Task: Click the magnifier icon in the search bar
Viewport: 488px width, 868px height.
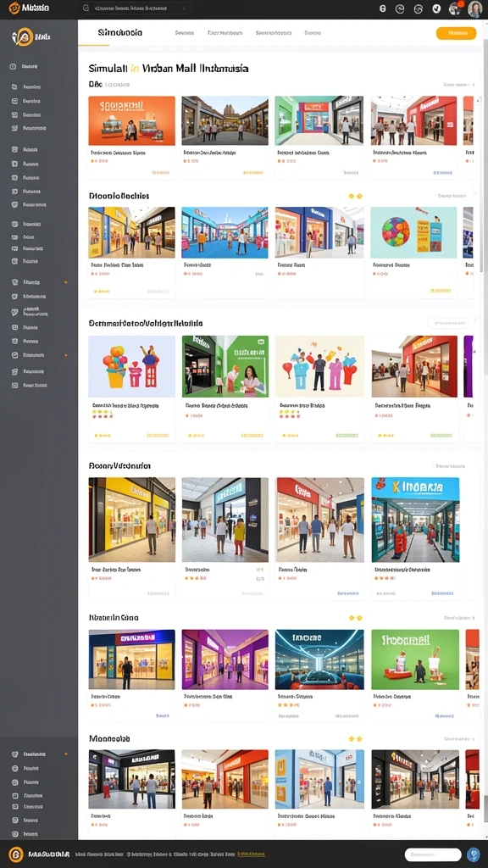Action: (86, 8)
